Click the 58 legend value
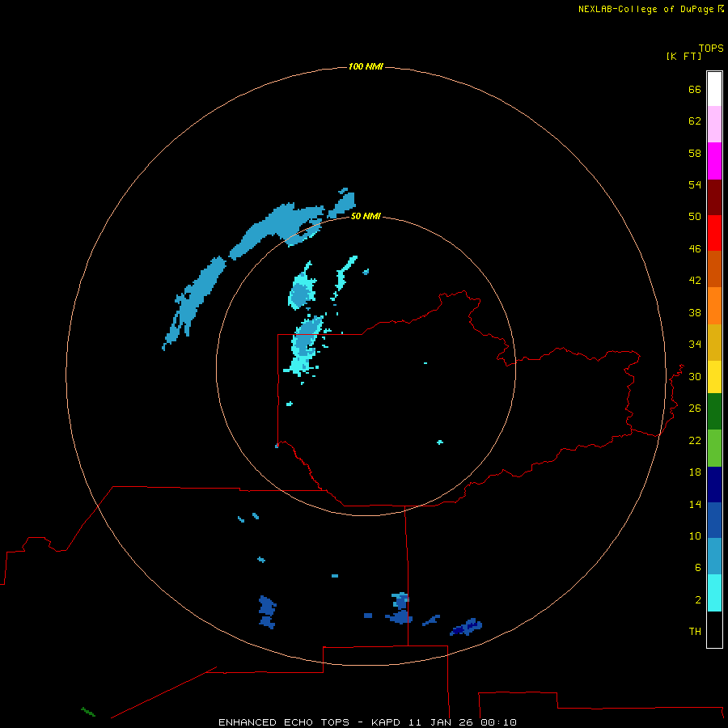Viewport: 728px width, 728px height. [x=695, y=153]
